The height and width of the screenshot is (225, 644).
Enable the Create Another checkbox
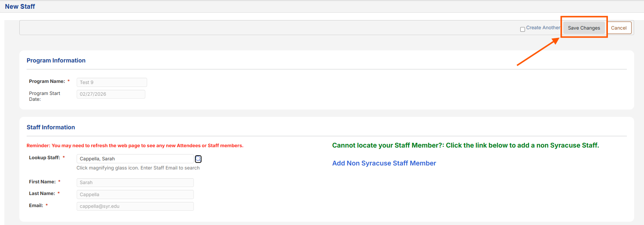click(522, 29)
